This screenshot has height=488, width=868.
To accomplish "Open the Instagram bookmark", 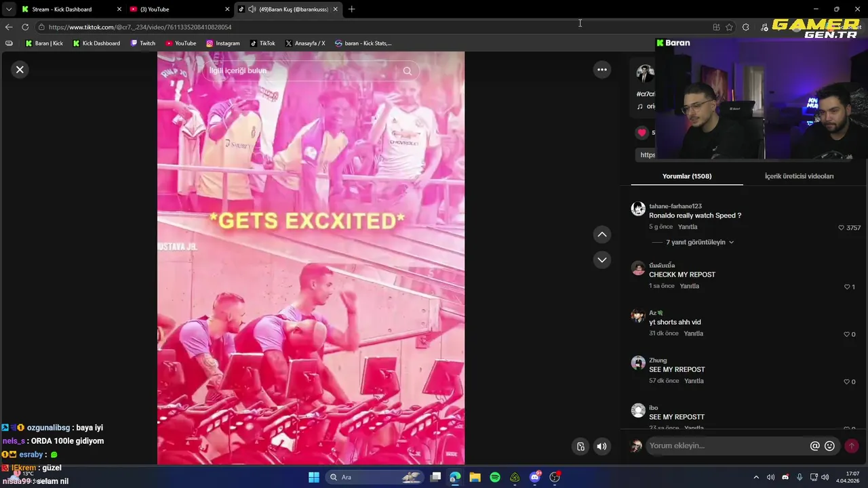I will pyautogui.click(x=223, y=43).
